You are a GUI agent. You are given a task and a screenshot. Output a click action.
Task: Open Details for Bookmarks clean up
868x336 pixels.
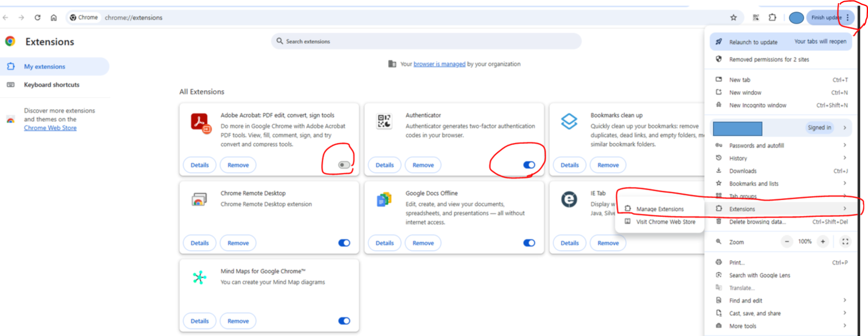(x=570, y=165)
